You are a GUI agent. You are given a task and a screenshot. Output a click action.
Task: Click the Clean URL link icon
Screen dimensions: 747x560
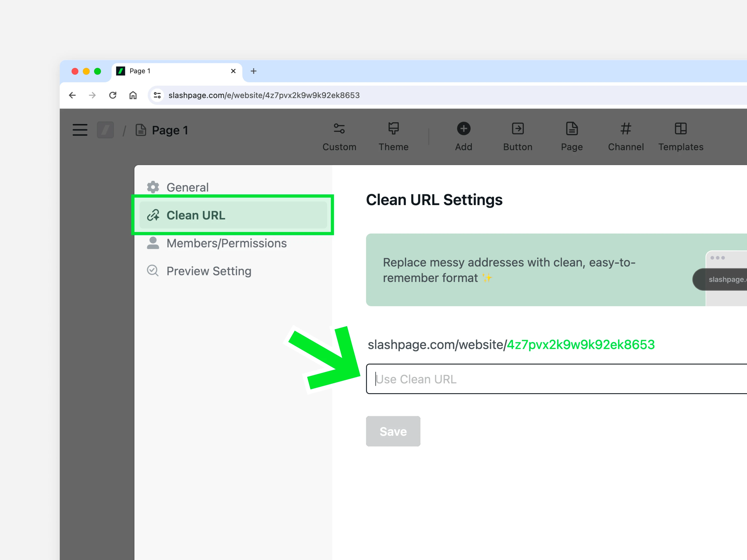point(153,215)
